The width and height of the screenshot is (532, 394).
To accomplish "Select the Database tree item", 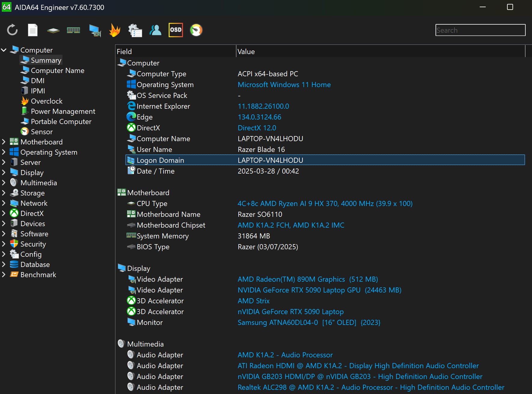I will [x=30, y=265].
